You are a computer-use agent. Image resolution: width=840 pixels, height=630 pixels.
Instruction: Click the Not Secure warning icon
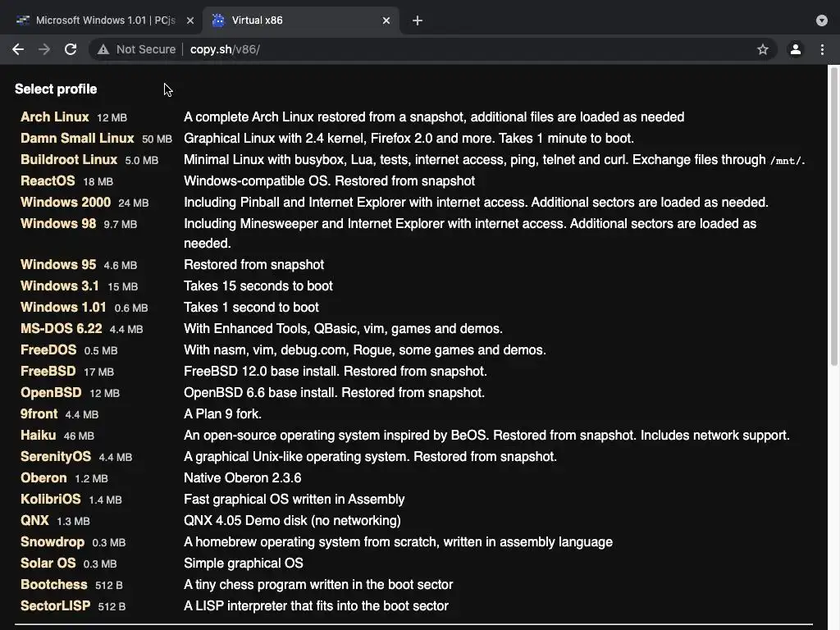tap(103, 49)
